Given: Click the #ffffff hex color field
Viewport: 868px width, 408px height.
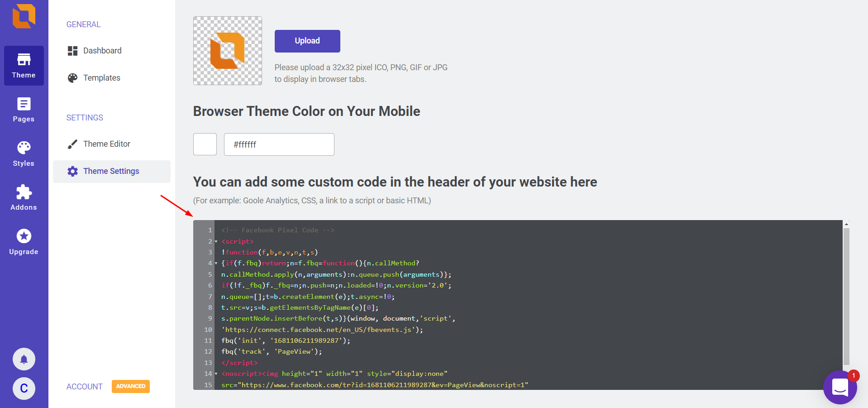Looking at the screenshot, I should tap(279, 144).
